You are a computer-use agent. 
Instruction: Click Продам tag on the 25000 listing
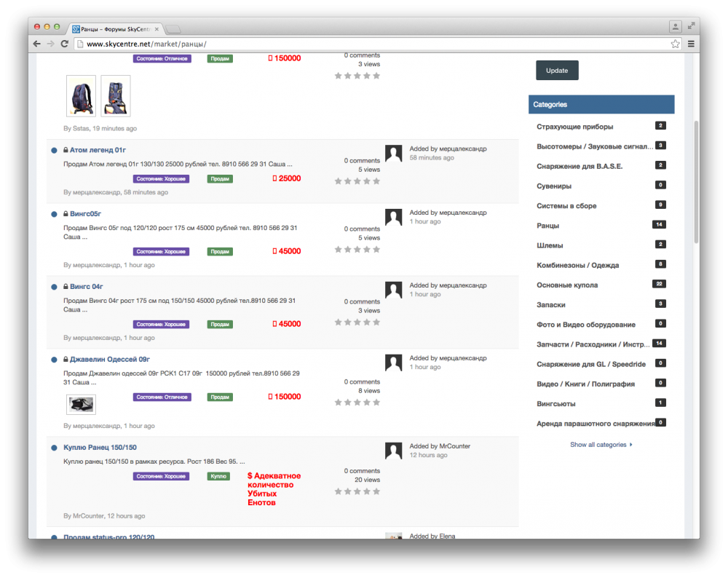point(220,179)
